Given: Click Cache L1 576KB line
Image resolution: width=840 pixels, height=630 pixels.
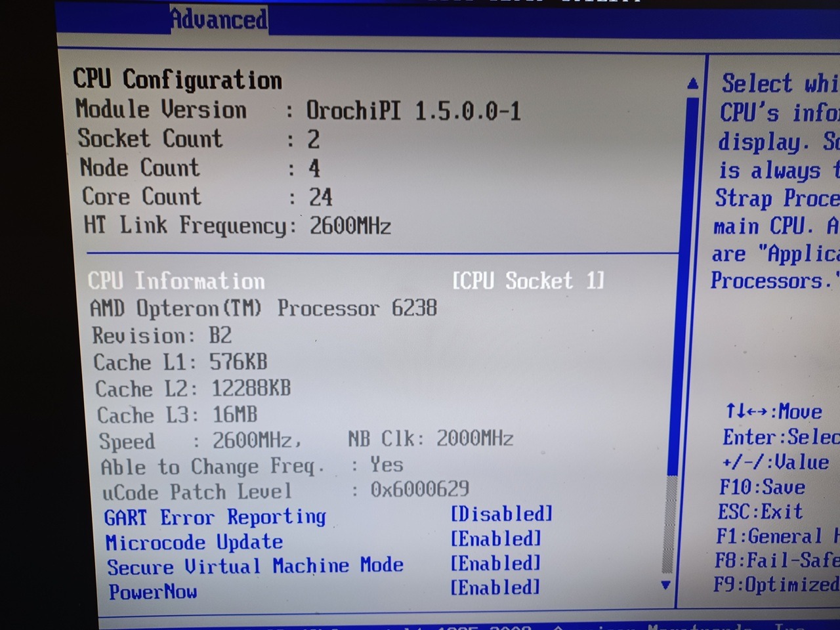Looking at the screenshot, I should (x=180, y=362).
